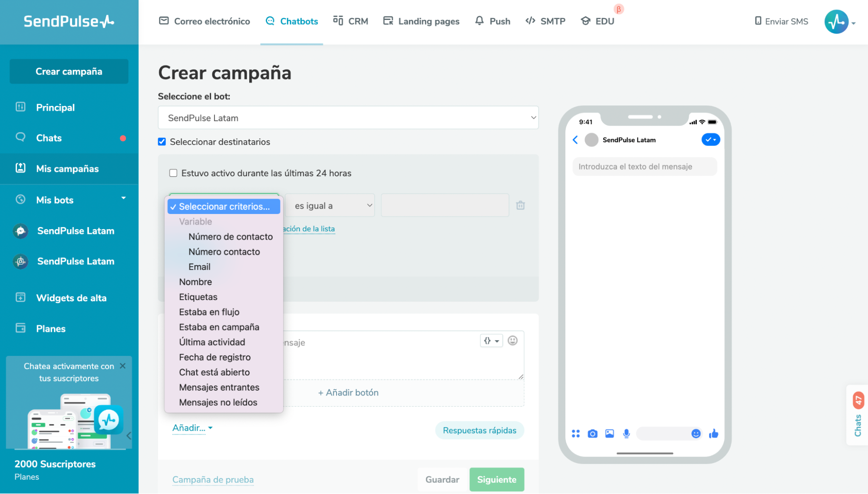The width and height of the screenshot is (868, 494).
Task: Click the Respuestas rápidas button
Action: pyautogui.click(x=479, y=431)
